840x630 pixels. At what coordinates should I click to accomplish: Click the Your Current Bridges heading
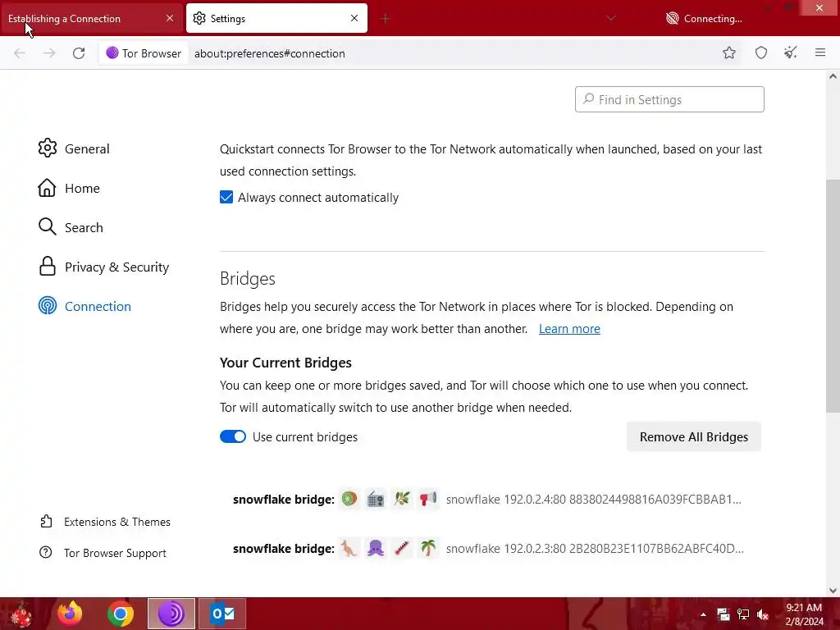(285, 363)
